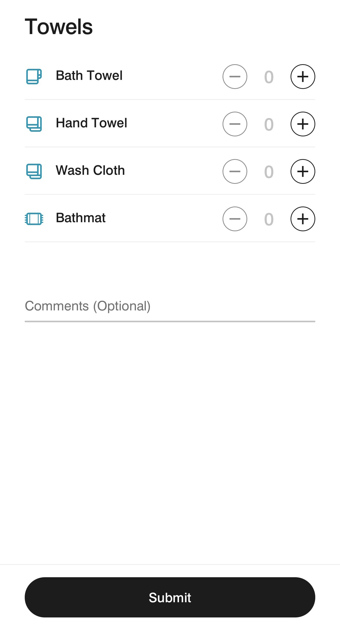Tap plus button for Wash Cloth

point(303,171)
